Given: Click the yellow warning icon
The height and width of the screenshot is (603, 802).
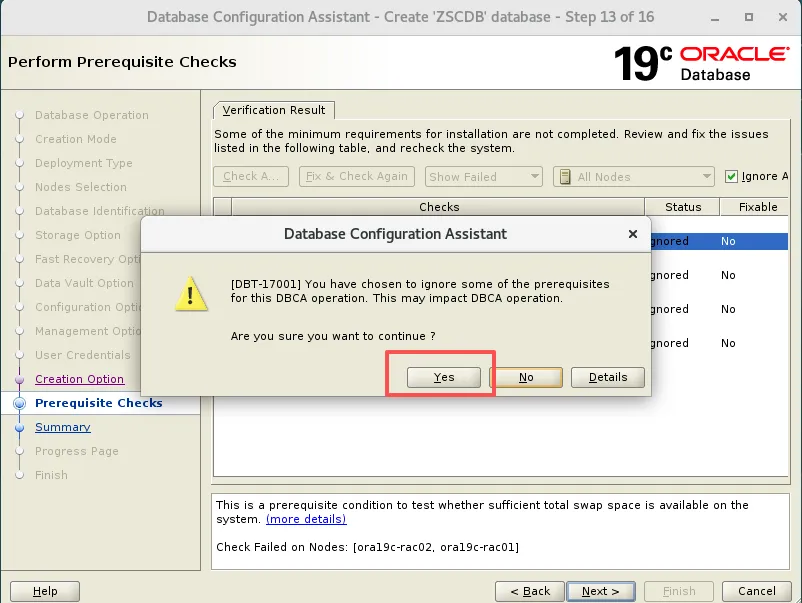Looking at the screenshot, I should pyautogui.click(x=191, y=294).
